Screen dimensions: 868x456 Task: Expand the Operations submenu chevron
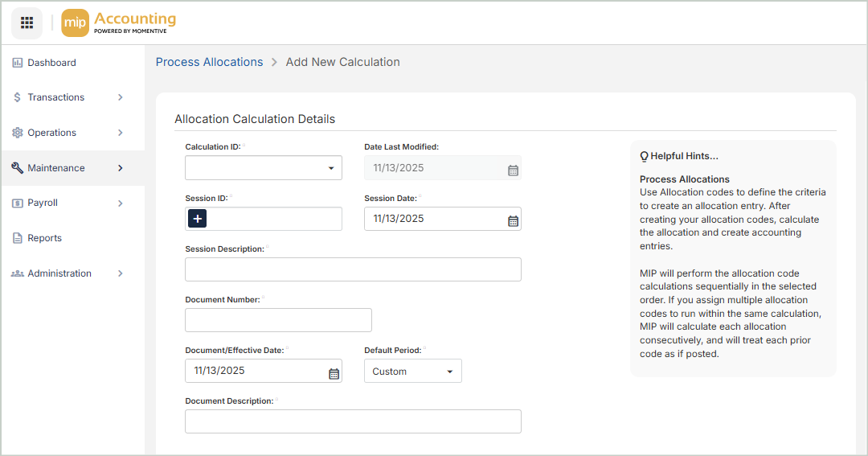(x=121, y=133)
